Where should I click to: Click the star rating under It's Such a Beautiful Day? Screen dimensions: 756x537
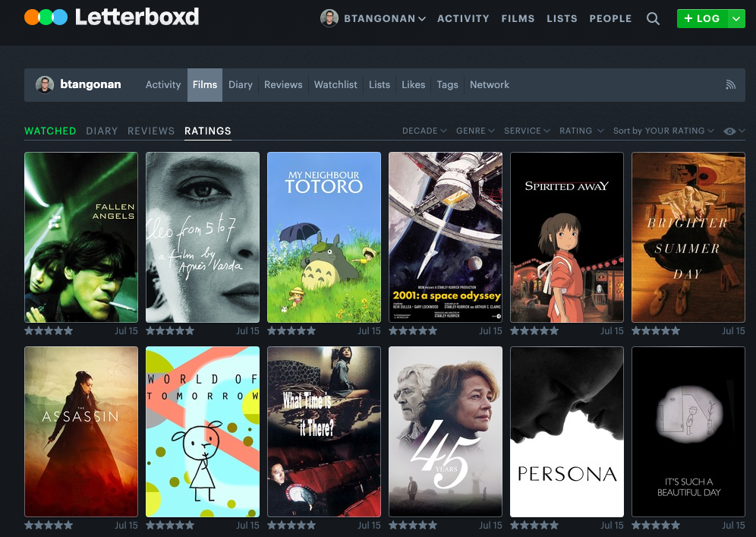point(657,526)
